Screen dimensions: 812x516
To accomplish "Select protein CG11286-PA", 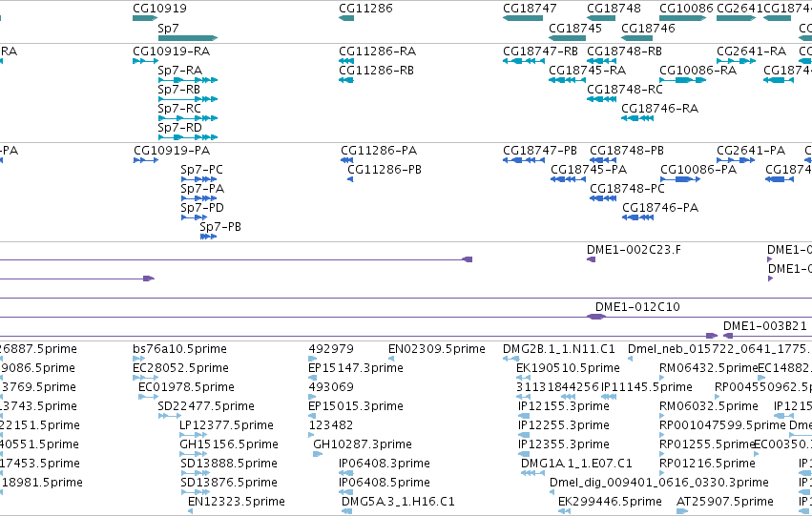I will [379, 150].
